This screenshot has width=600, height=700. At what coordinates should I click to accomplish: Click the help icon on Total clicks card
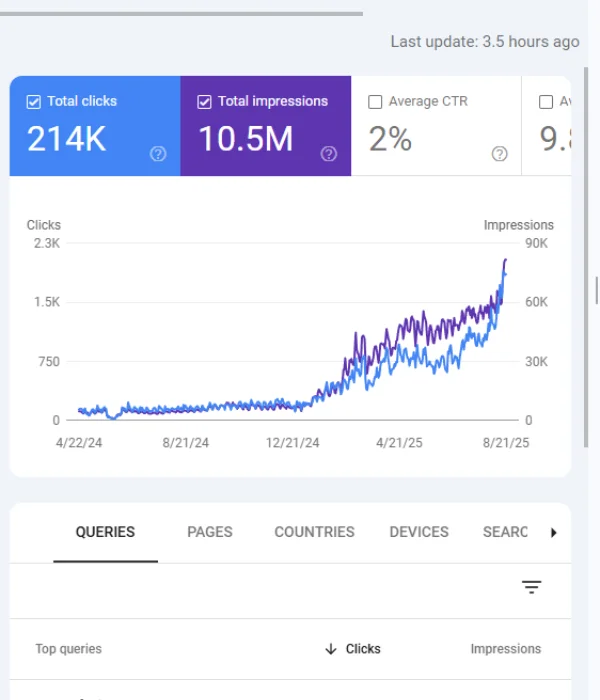tap(157, 154)
